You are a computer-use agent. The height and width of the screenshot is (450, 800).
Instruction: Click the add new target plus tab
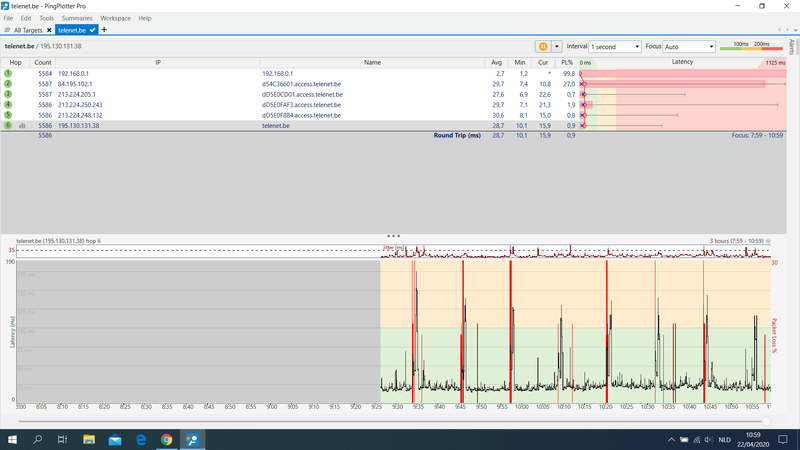[x=105, y=30]
